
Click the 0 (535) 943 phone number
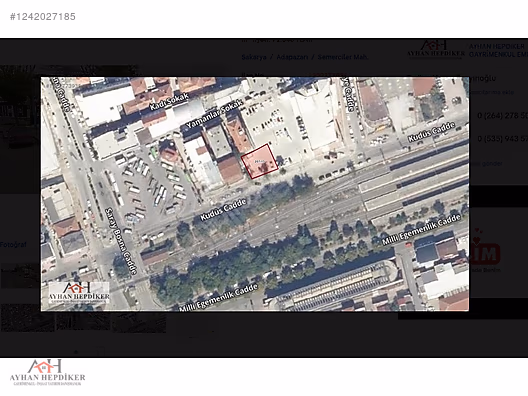click(x=502, y=139)
